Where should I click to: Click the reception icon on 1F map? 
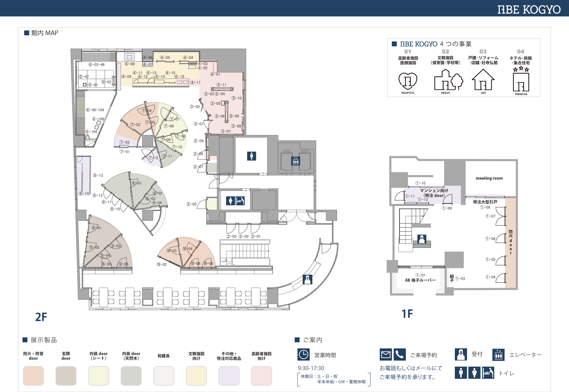(422, 239)
